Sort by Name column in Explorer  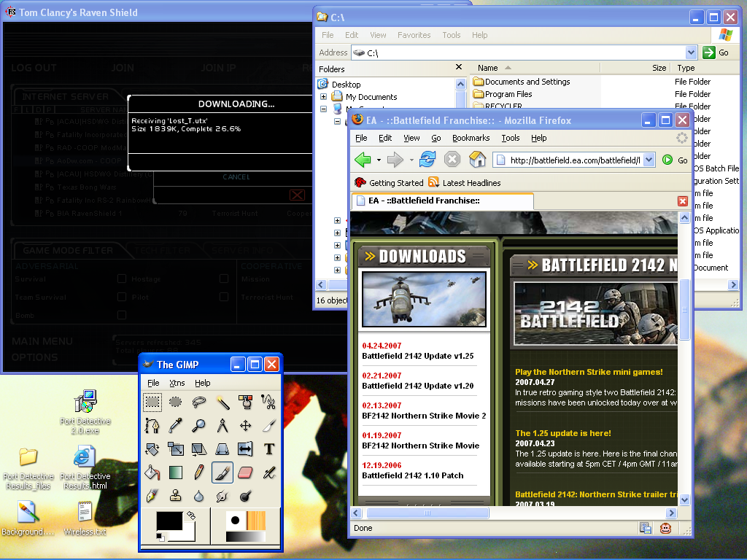tap(535, 68)
